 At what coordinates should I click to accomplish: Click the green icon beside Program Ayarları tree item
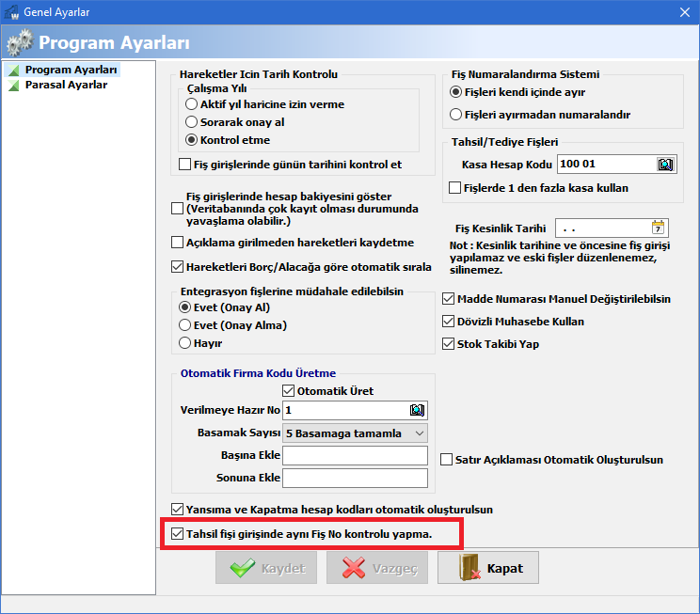point(14,71)
